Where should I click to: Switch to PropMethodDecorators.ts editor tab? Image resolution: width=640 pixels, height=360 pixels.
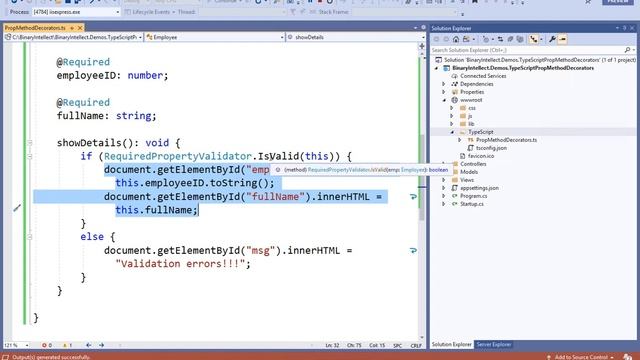(x=35, y=28)
